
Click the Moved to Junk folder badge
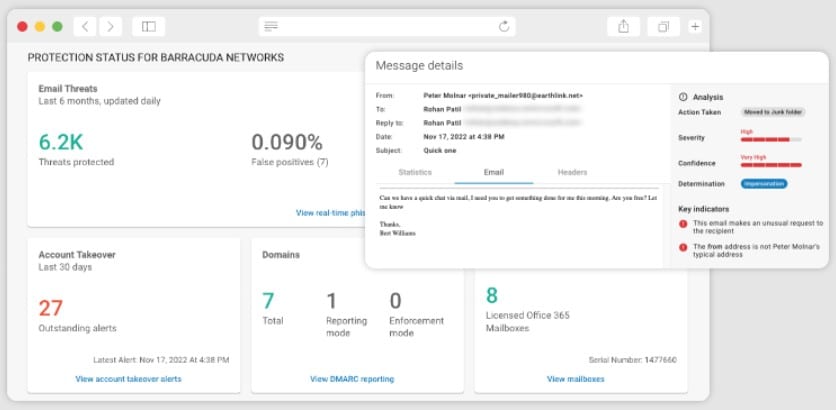tap(773, 112)
